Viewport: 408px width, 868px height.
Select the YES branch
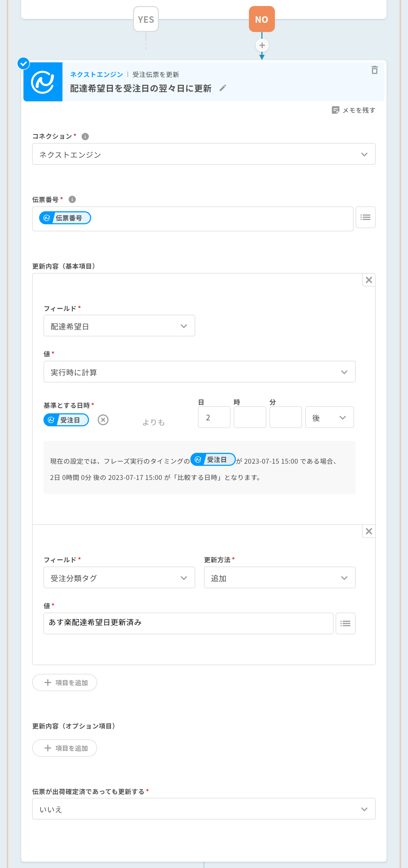point(146,19)
